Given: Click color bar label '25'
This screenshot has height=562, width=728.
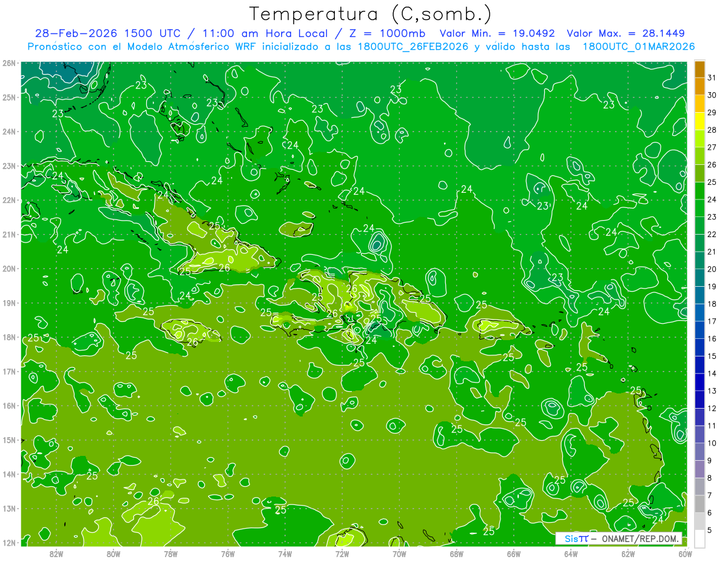Looking at the screenshot, I should (x=712, y=182).
